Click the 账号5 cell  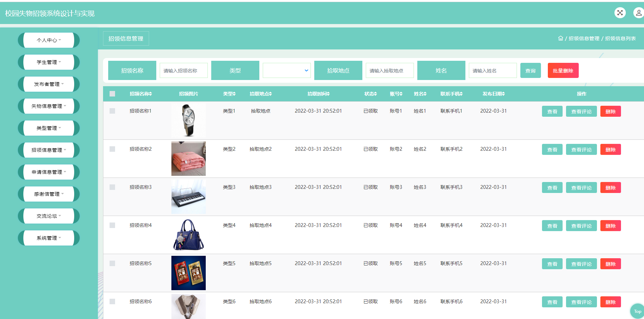pos(396,263)
